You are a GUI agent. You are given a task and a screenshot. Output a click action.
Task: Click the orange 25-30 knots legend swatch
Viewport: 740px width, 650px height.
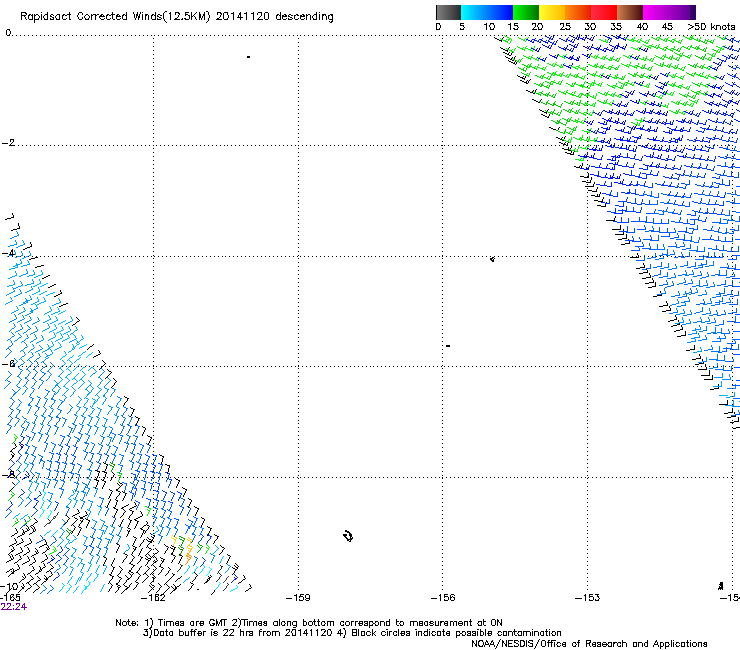578,12
